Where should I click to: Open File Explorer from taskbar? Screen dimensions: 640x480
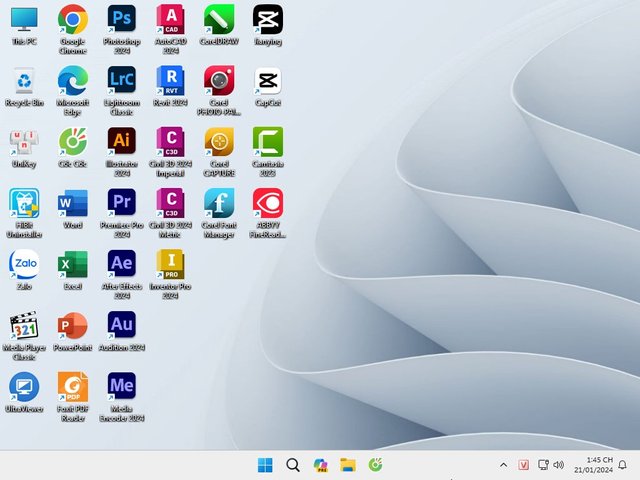click(348, 465)
